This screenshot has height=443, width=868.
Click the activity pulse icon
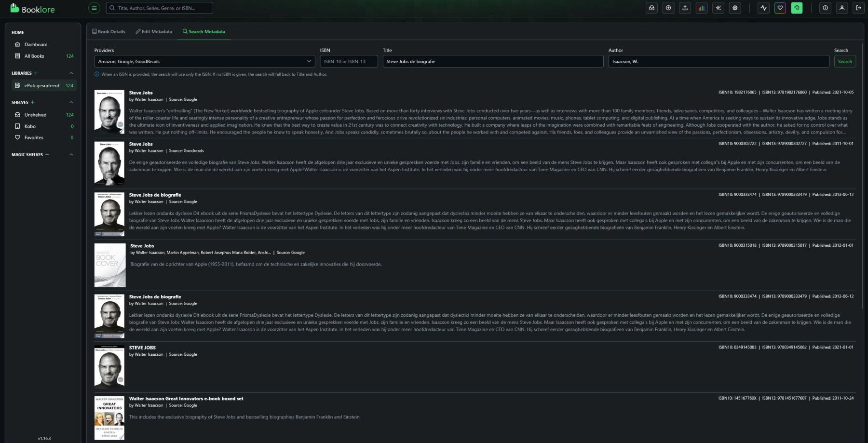point(763,8)
